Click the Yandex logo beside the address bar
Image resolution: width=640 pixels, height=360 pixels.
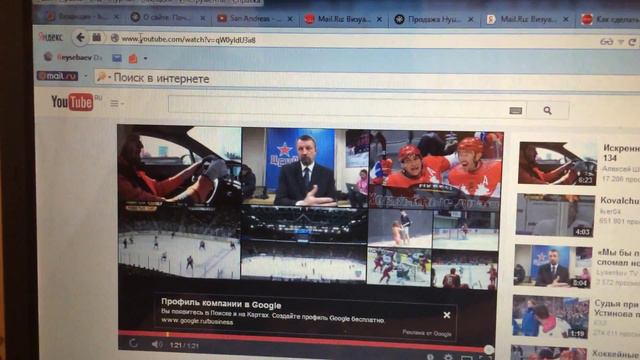click(x=51, y=37)
